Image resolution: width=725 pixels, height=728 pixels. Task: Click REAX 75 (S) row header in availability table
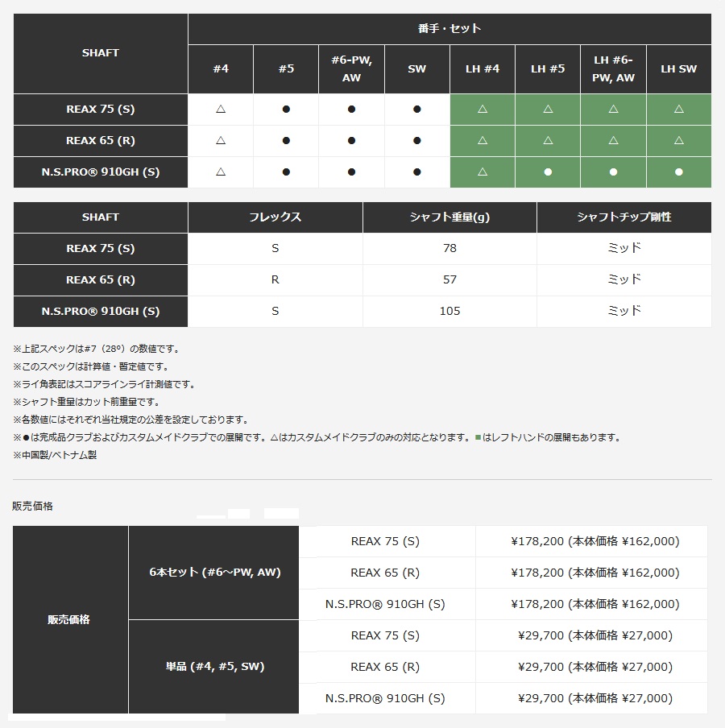(101, 109)
